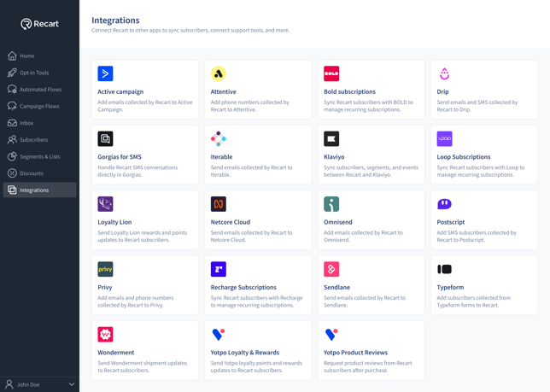
Task: Click the Discounts percent icon
Action: (x=12, y=173)
